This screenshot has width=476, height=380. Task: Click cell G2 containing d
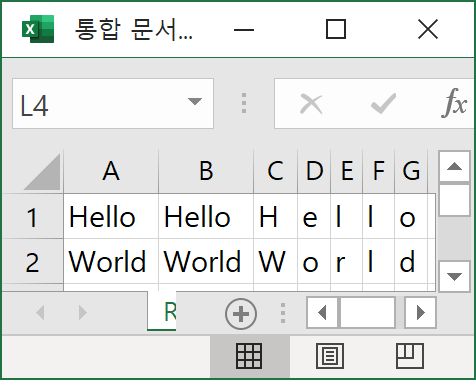[x=411, y=262]
